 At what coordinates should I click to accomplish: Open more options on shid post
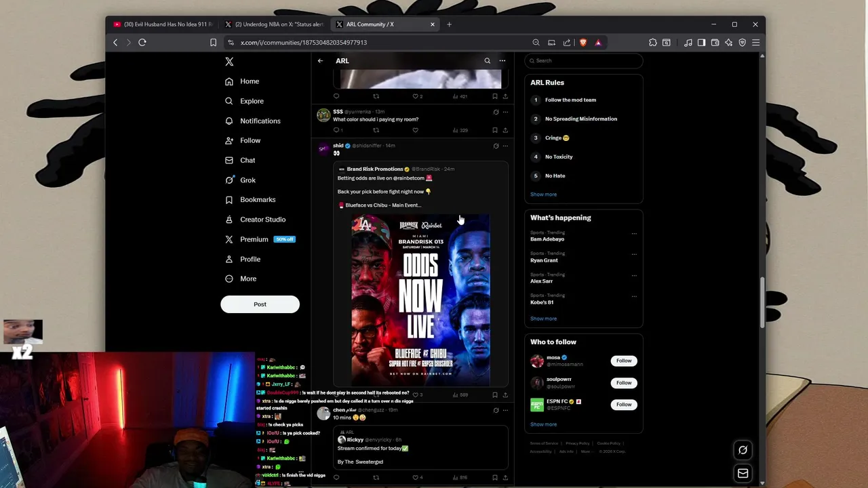505,146
